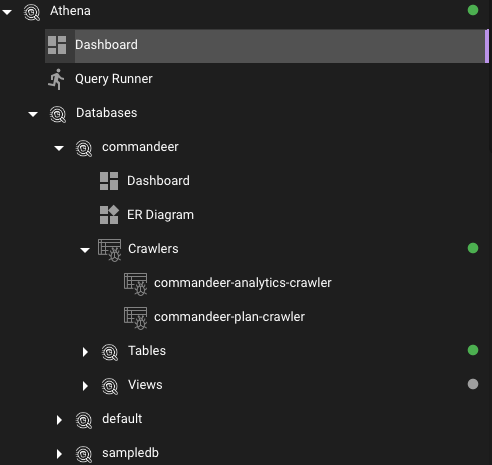
Task: Click the green status dot beside Athena
Action: pyautogui.click(x=473, y=10)
